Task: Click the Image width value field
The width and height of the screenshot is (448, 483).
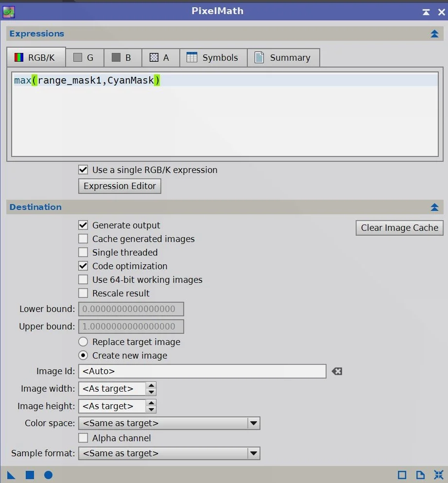Action: (112, 389)
